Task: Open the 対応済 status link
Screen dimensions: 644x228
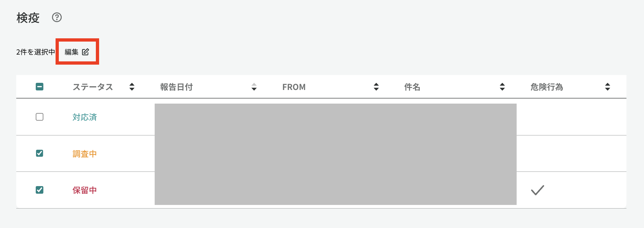Action: tap(84, 117)
